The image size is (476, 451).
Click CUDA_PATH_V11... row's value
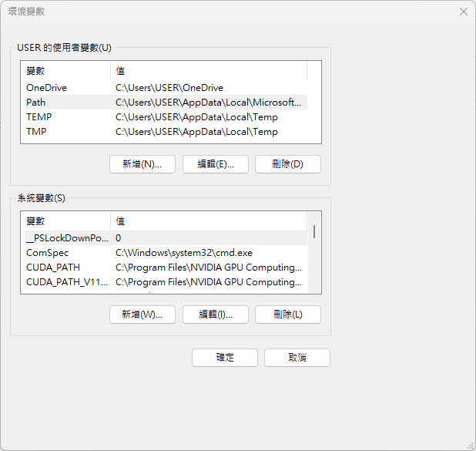[209, 282]
